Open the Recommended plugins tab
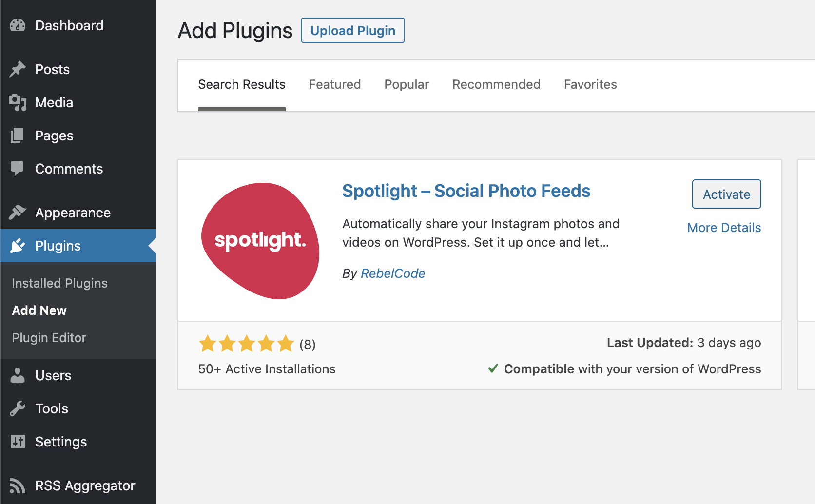The width and height of the screenshot is (815, 504). [x=496, y=84]
